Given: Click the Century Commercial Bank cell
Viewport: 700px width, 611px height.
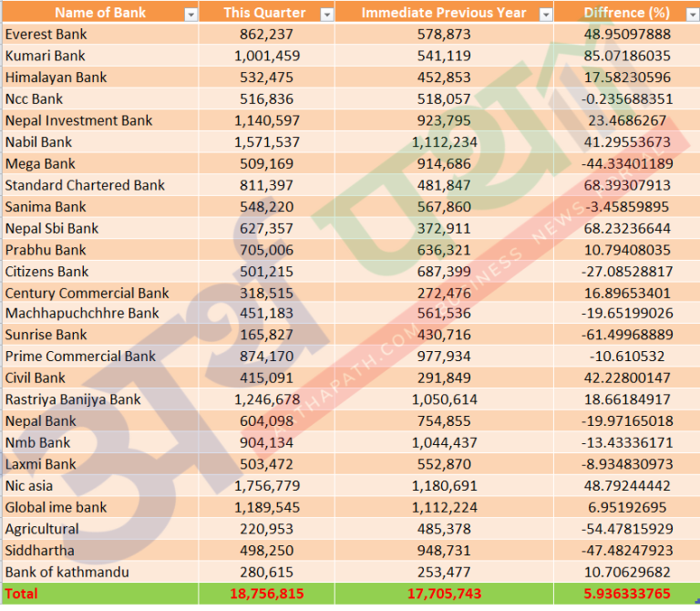Looking at the screenshot, I should [100, 293].
